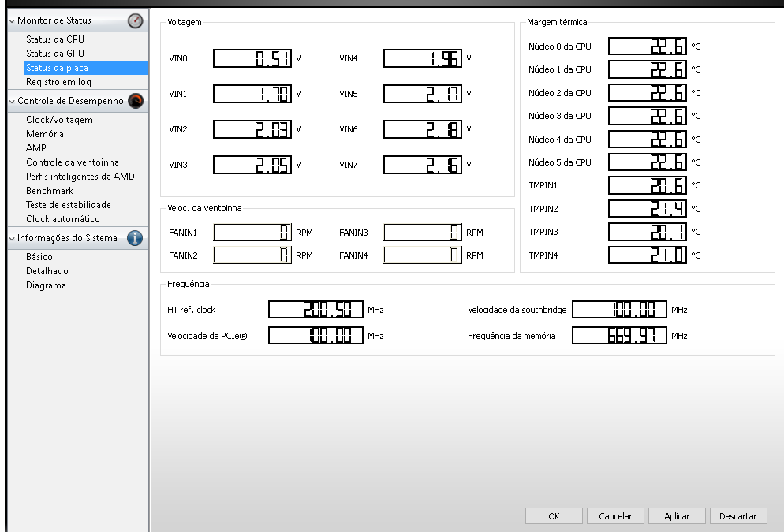The width and height of the screenshot is (784, 532).
Task: Click the HT ref. clock value 200.50
Action: pos(316,310)
